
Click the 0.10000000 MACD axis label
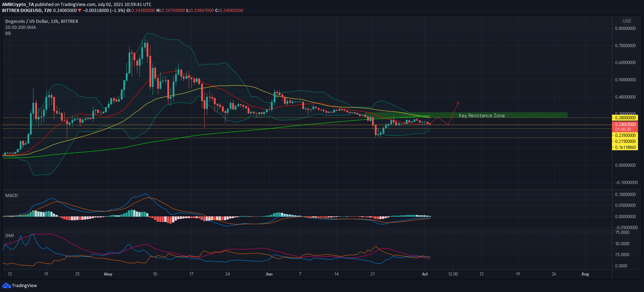625,195
